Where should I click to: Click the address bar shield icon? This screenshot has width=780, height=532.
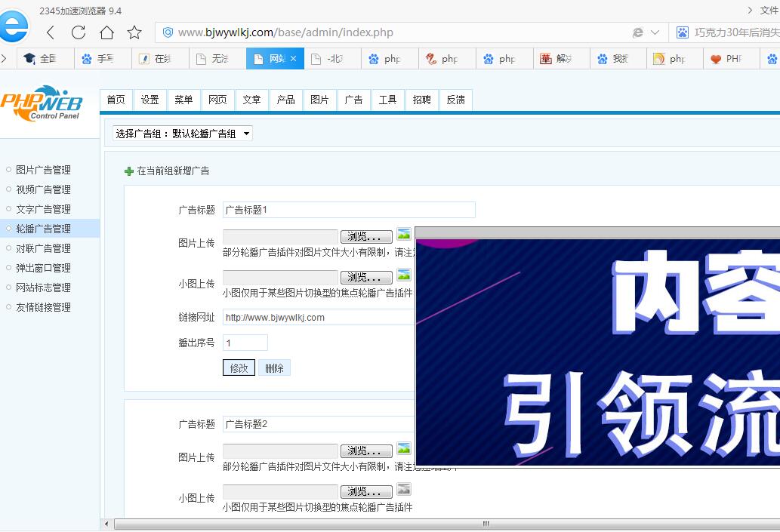tap(168, 32)
